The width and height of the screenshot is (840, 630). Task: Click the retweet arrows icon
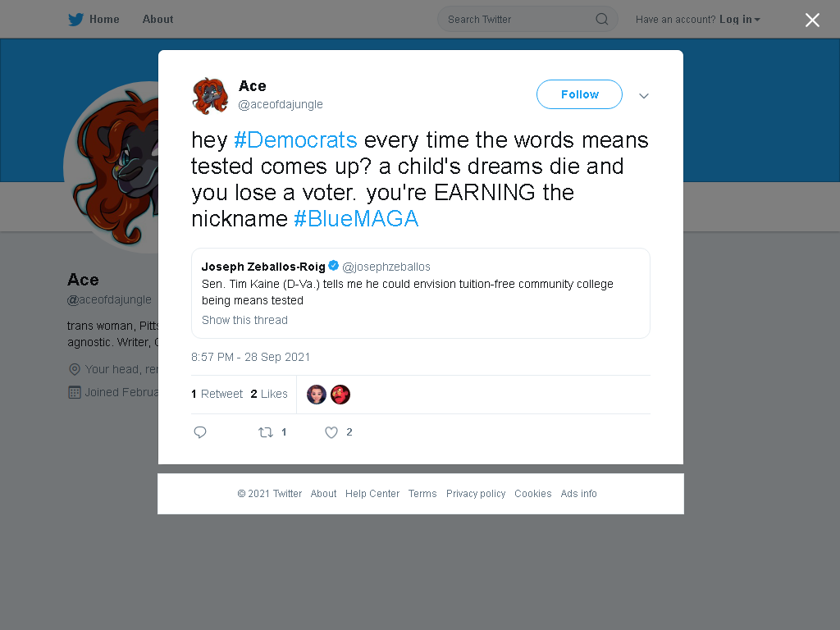click(x=266, y=431)
